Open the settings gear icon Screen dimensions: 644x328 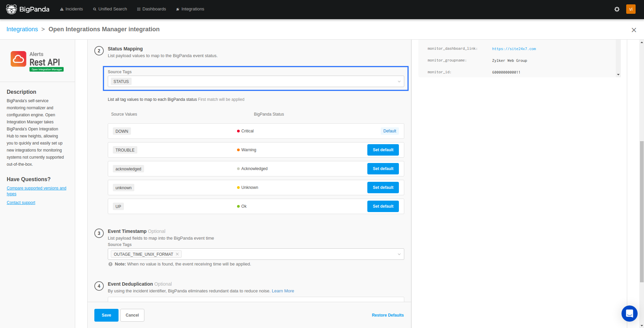pos(617,9)
